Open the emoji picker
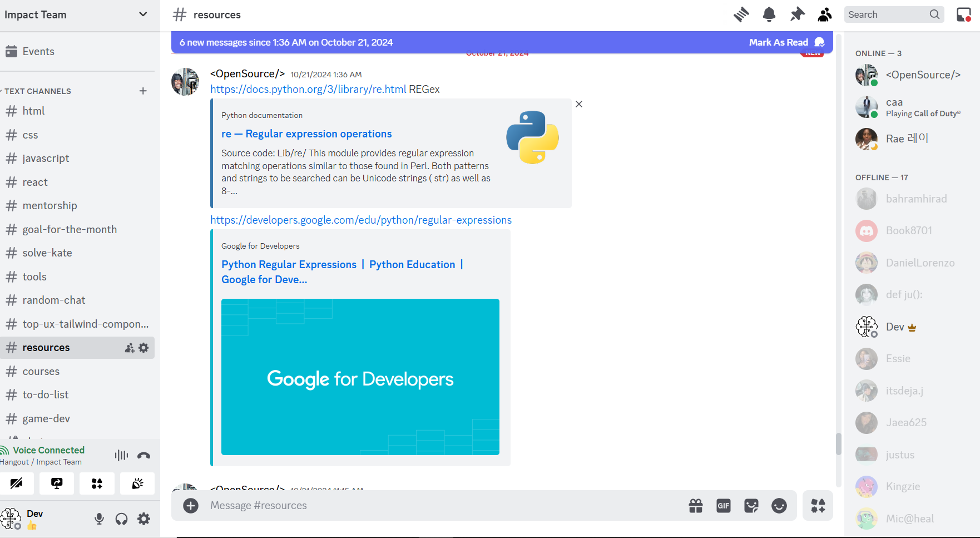This screenshot has width=980, height=538. [x=779, y=506]
